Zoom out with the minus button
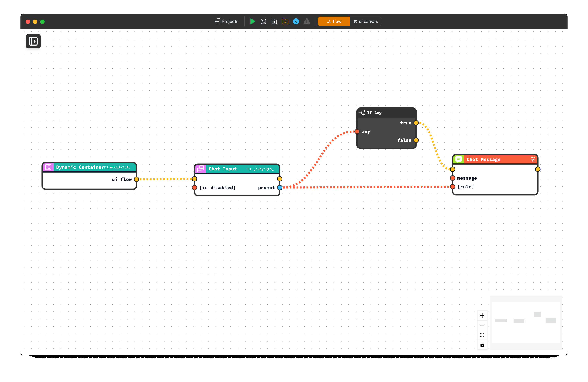The width and height of the screenshot is (588, 382). click(x=482, y=325)
